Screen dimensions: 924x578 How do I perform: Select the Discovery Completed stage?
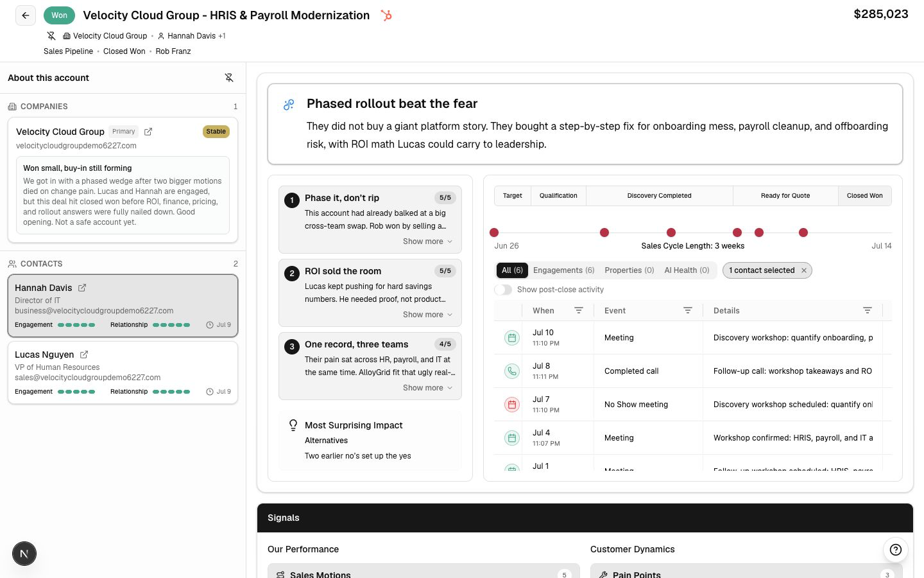660,196
